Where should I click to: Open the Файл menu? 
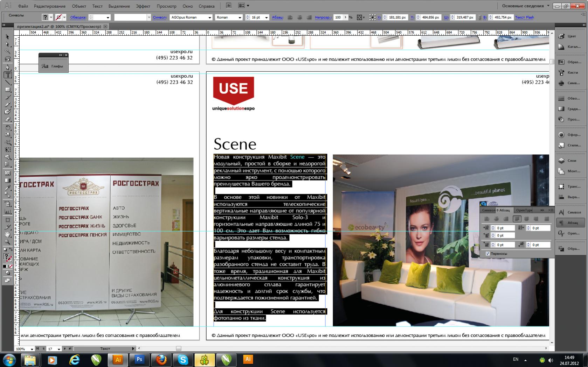click(23, 6)
